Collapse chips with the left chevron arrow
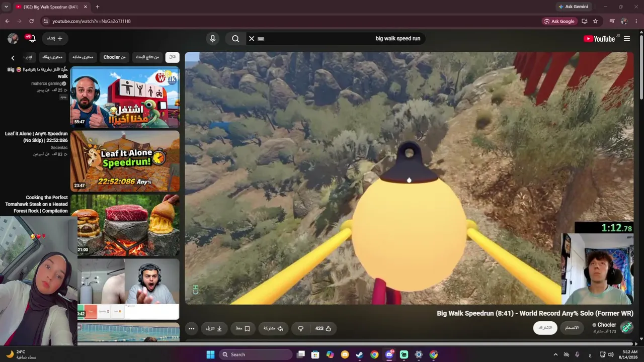 [x=13, y=58]
